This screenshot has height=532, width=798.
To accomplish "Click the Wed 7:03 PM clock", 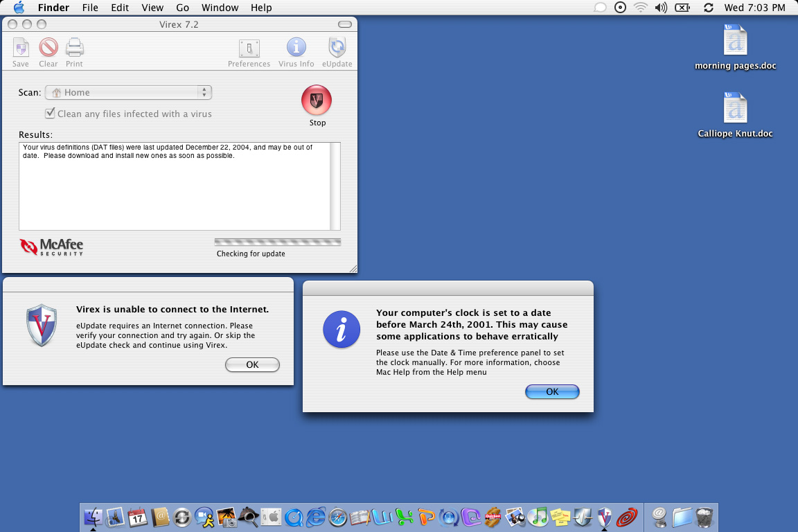I will coord(754,8).
